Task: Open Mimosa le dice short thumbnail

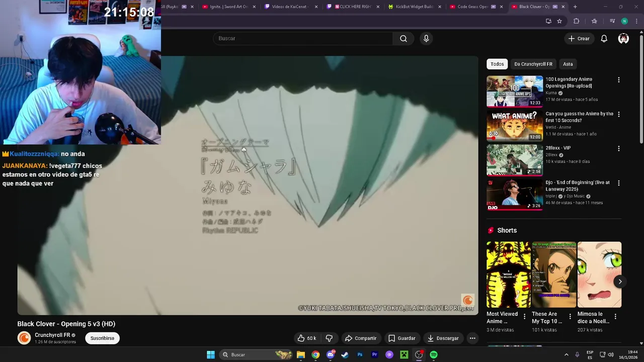Action: coord(599,275)
